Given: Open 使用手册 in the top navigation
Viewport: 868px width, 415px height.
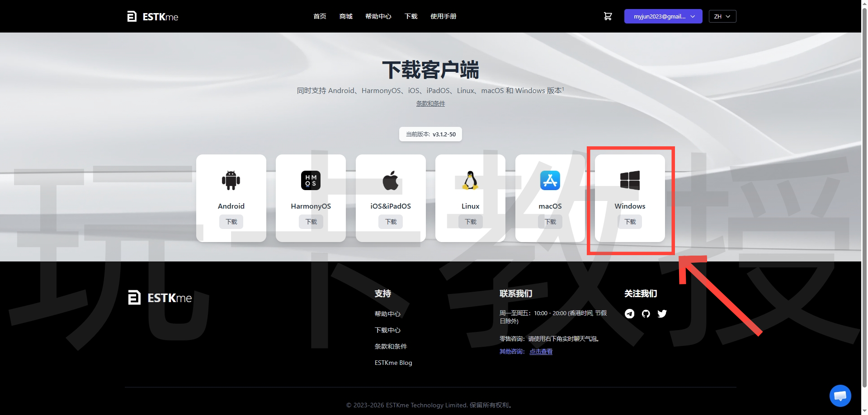Looking at the screenshot, I should click(x=443, y=16).
